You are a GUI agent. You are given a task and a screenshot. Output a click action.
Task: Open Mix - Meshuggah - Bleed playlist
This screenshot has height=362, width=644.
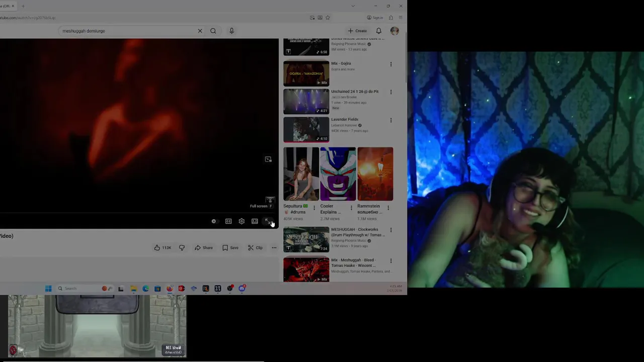353,263
